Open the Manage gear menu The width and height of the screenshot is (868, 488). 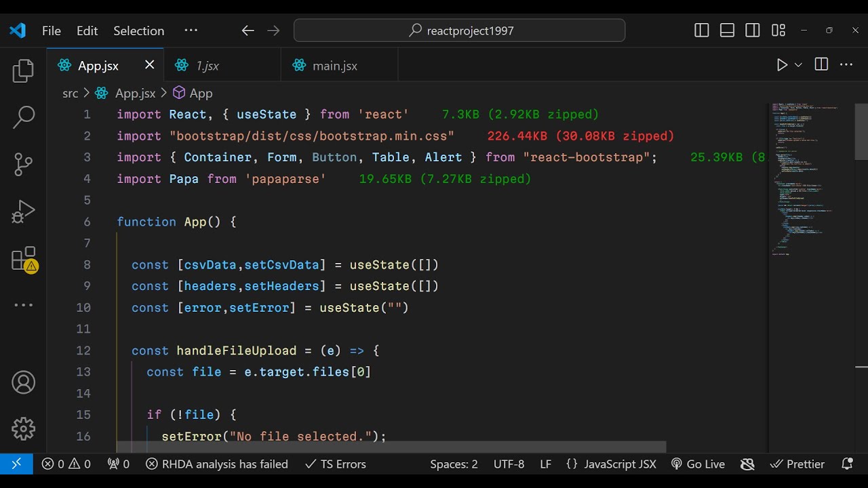click(x=23, y=429)
